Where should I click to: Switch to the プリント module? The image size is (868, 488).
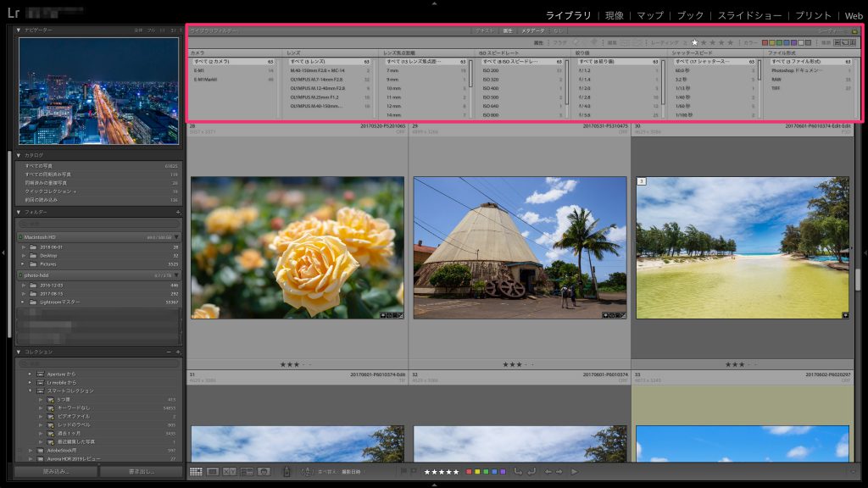[813, 15]
